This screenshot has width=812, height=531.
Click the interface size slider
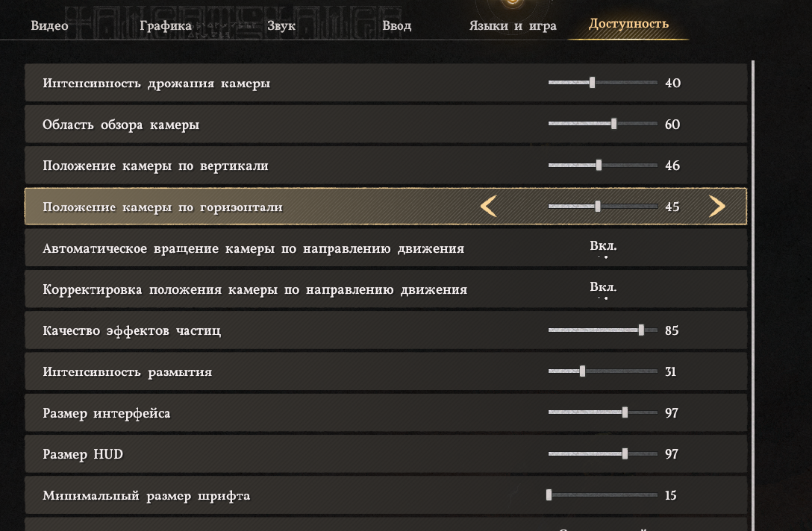point(623,412)
